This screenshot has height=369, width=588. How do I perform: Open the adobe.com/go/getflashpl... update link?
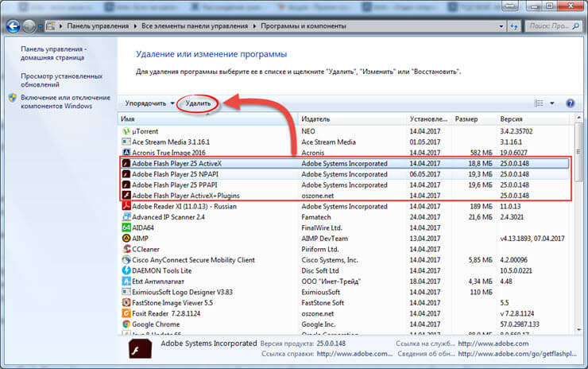(x=517, y=354)
